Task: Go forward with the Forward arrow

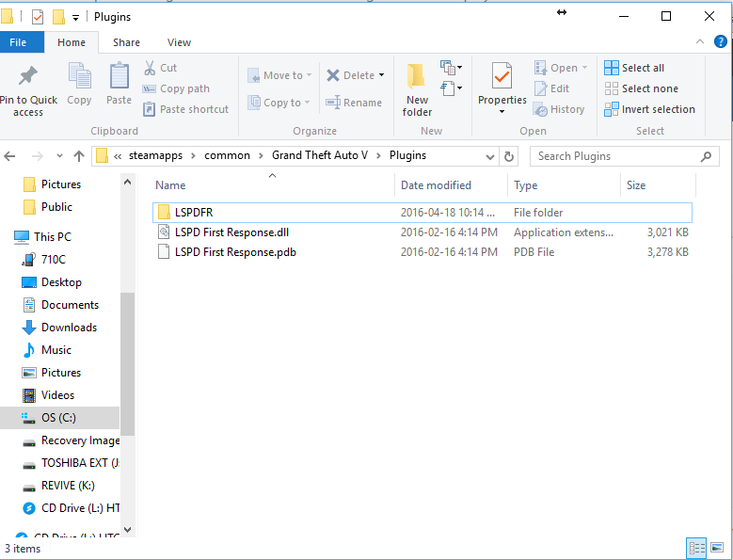Action: pos(37,156)
